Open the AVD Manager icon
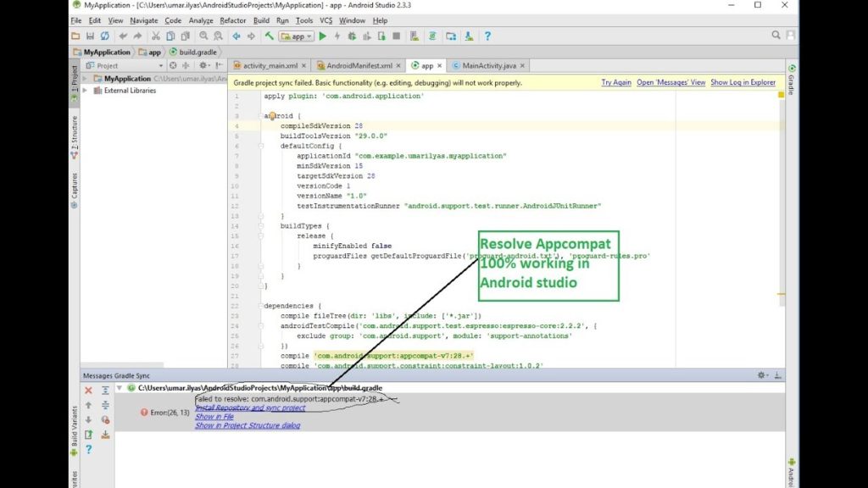The width and height of the screenshot is (868, 488). 414,36
